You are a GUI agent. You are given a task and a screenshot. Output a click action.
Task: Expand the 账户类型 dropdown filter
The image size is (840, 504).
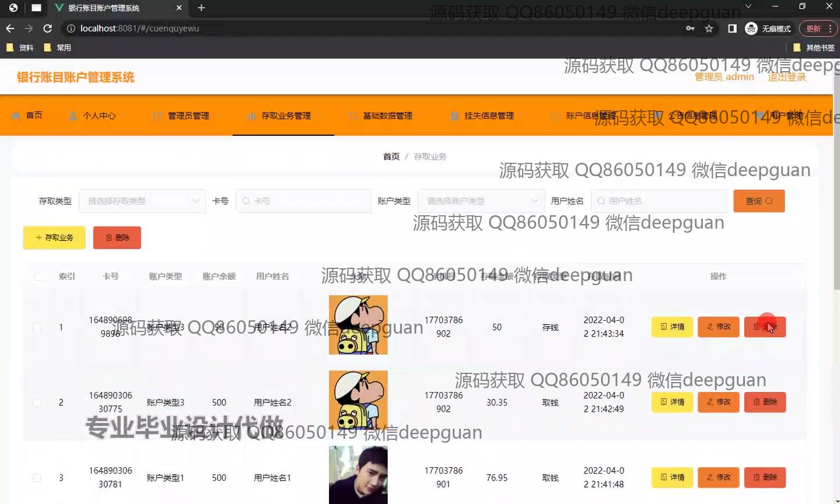(481, 201)
